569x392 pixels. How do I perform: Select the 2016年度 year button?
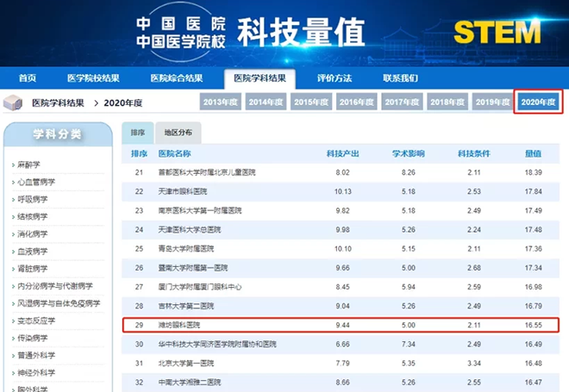tap(357, 103)
